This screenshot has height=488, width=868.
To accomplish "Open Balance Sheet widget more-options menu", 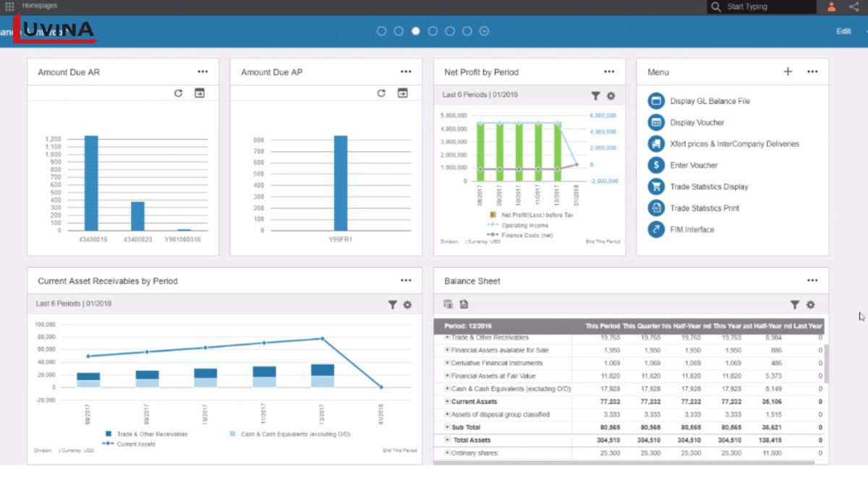I will coord(812,281).
